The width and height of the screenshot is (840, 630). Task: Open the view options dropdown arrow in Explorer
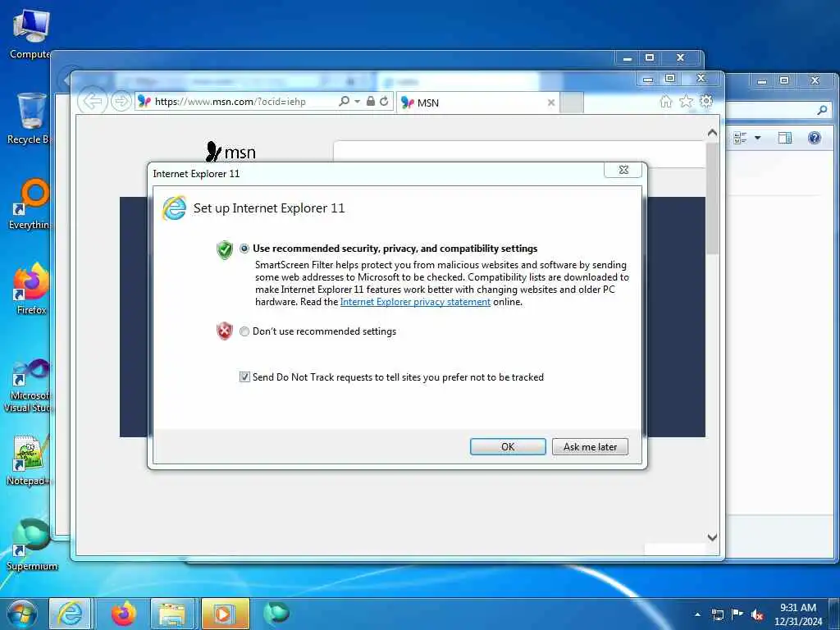[x=757, y=138]
